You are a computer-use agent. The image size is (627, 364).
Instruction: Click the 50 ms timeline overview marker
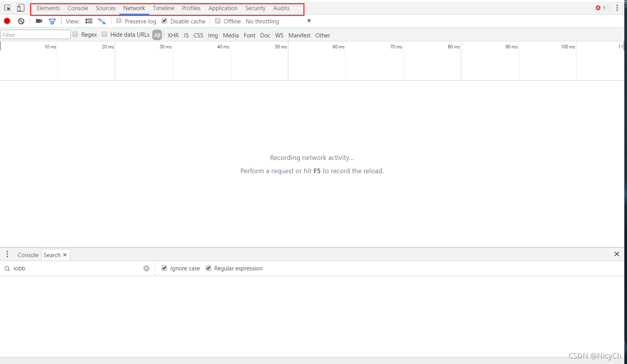pos(281,47)
